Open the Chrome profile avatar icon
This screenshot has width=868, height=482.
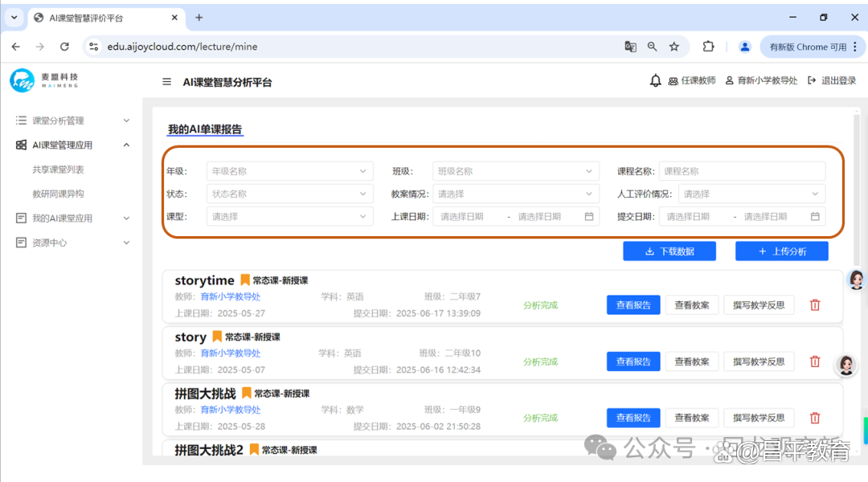click(x=745, y=47)
